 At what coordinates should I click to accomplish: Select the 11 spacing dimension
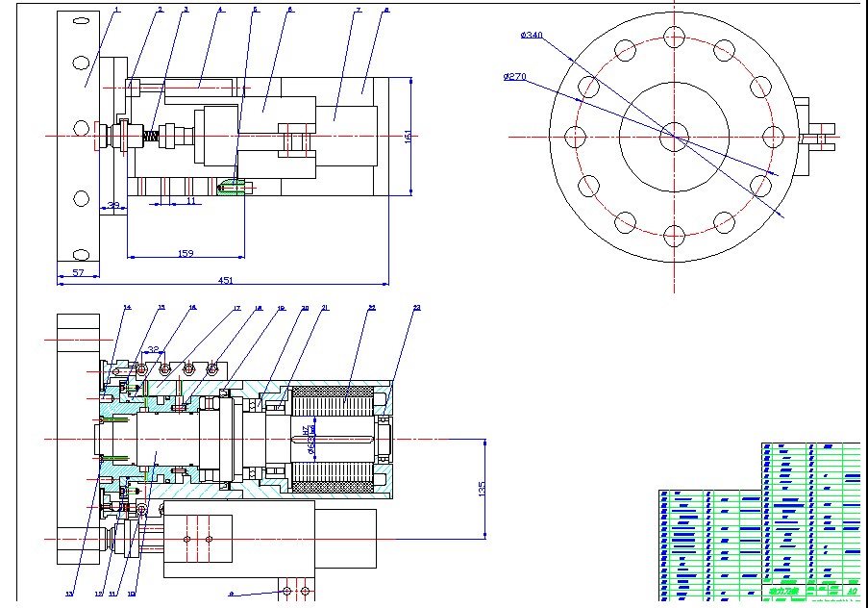click(x=190, y=200)
